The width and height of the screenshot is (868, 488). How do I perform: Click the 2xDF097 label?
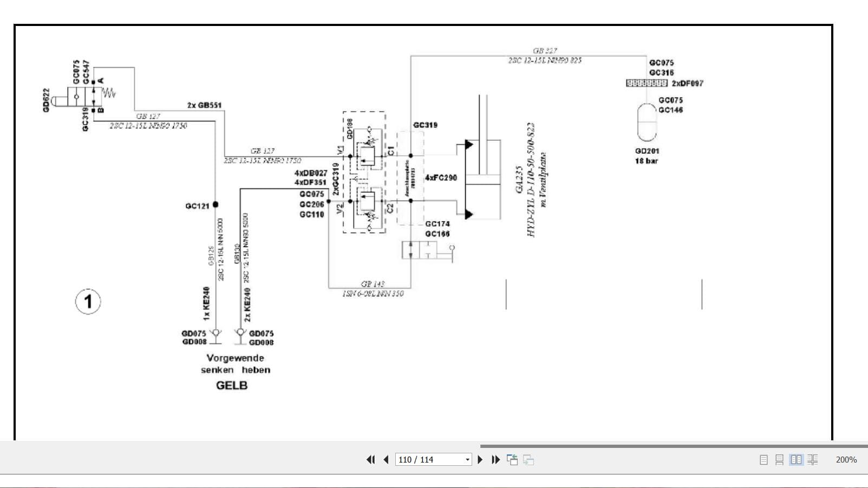point(688,83)
